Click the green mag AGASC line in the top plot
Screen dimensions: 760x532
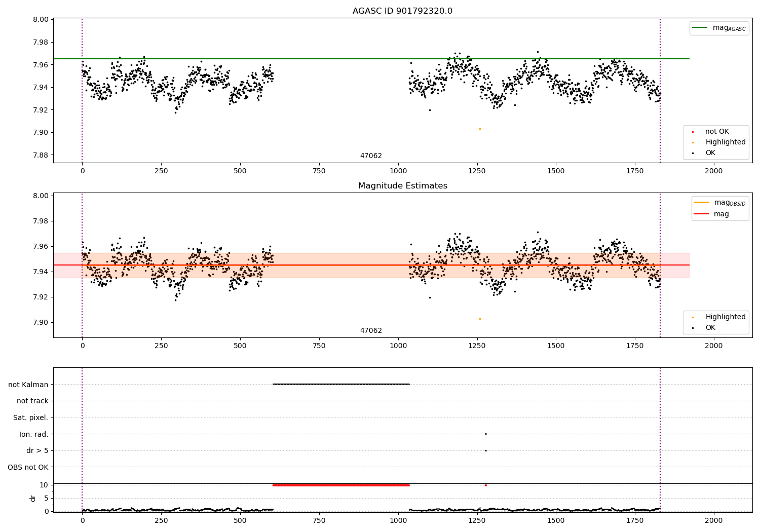[x=371, y=59]
